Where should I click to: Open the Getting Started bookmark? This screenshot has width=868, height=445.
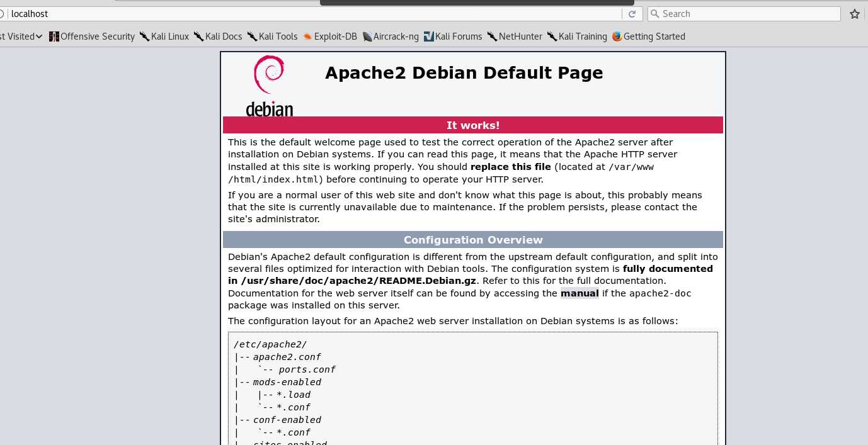coord(649,37)
